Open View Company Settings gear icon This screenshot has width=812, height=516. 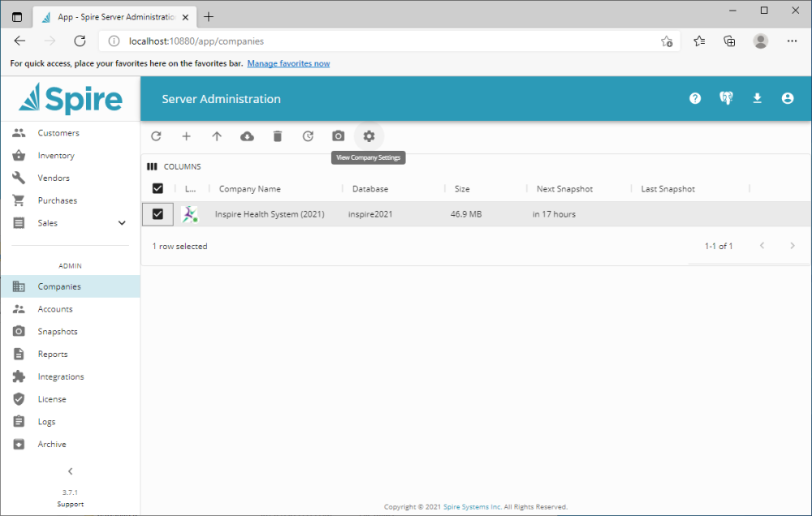coord(369,136)
